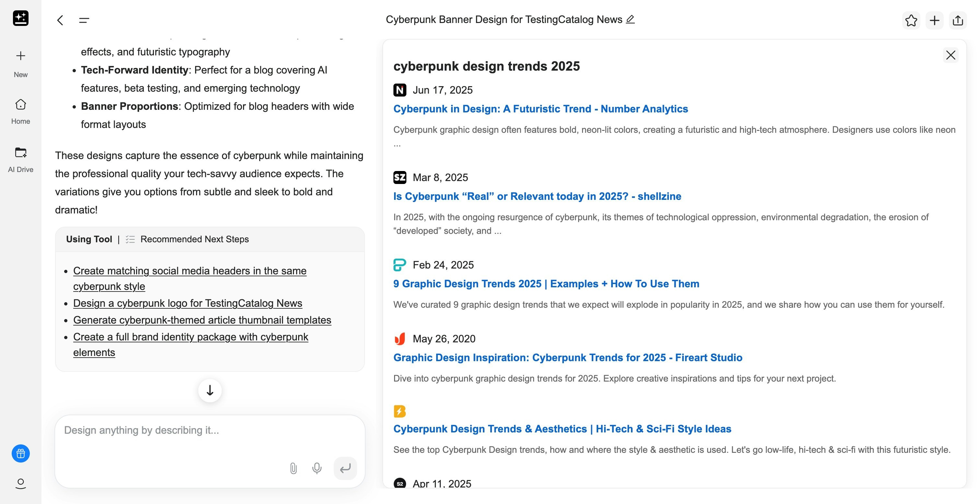980x504 pixels.
Task: Click the back arrow icon
Action: pyautogui.click(x=60, y=20)
